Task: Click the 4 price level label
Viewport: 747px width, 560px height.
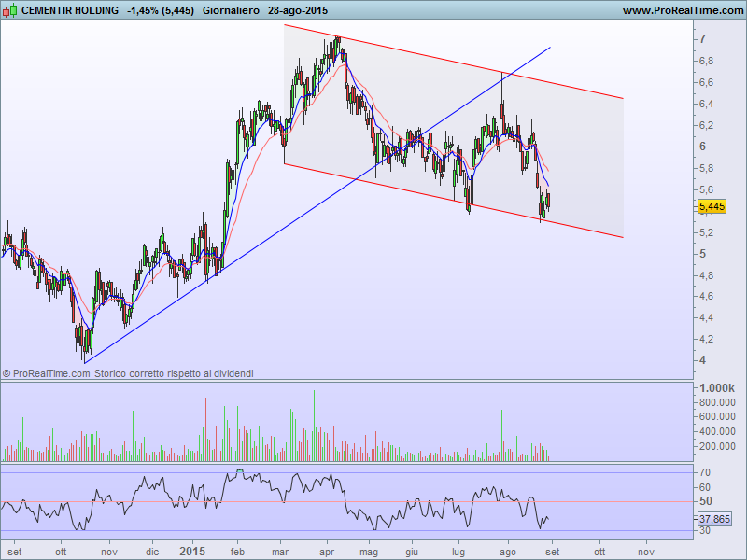Action: tap(703, 360)
